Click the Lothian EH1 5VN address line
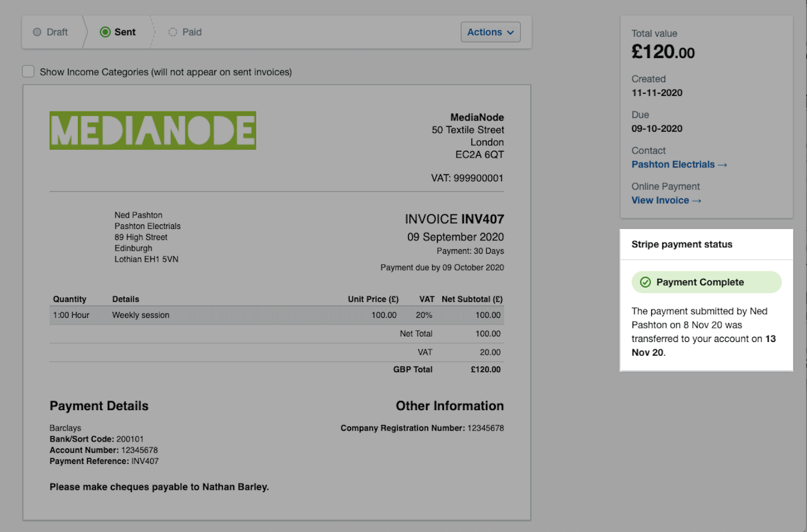Screen dimensions: 807x532 tap(146, 260)
